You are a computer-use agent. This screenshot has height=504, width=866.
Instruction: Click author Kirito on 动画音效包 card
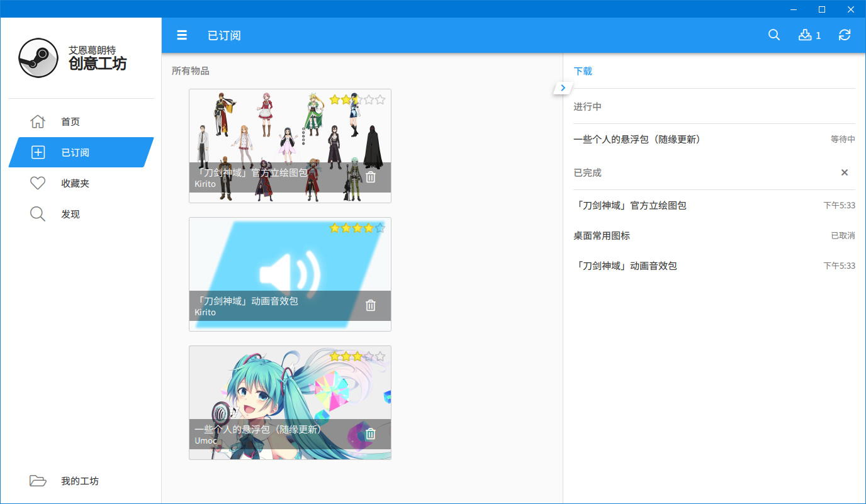tap(205, 313)
